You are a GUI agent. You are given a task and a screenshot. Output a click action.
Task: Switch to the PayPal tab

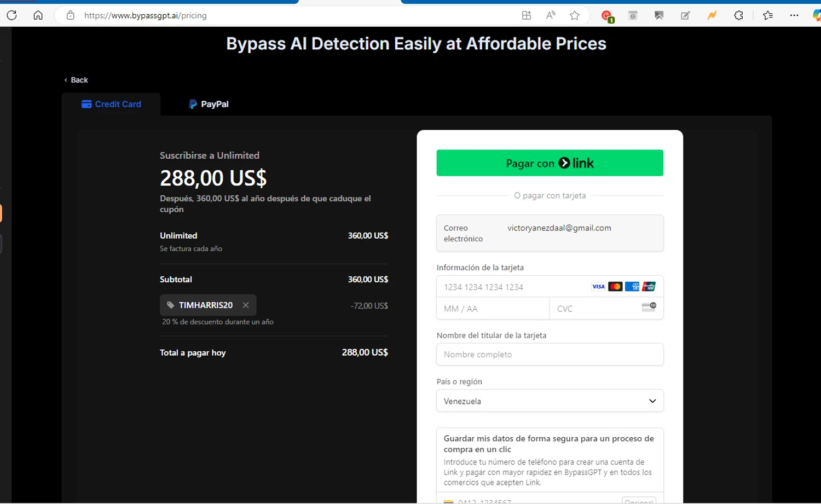point(209,104)
